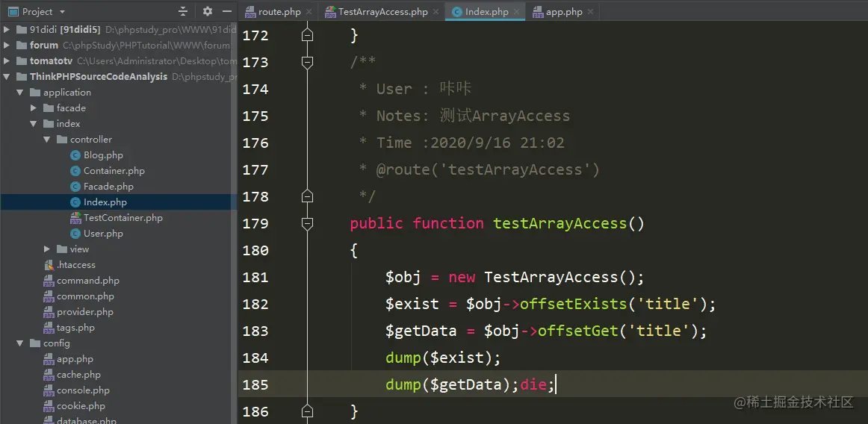The width and height of the screenshot is (868, 424).
Task: Click line number 185 in the gutter
Action: pos(255,384)
